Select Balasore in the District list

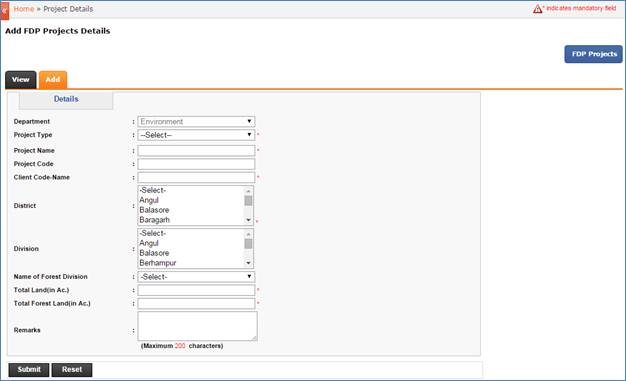(x=154, y=210)
